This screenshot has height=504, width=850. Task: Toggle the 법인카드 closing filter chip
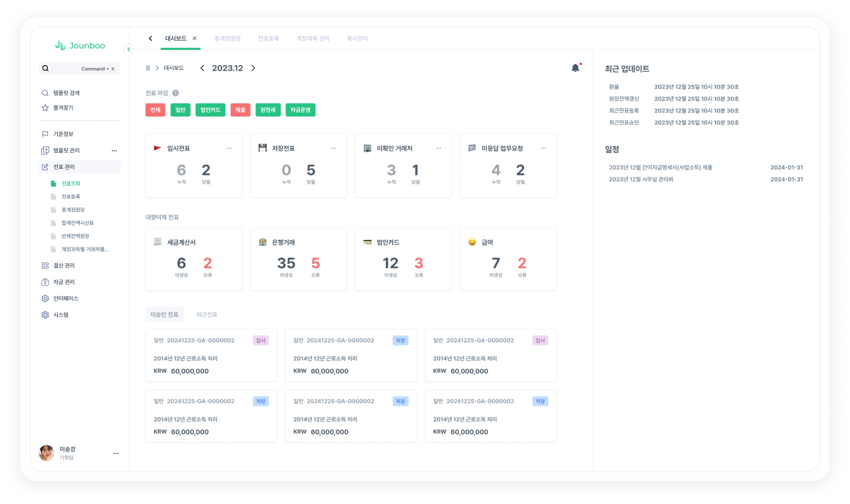pyautogui.click(x=210, y=110)
